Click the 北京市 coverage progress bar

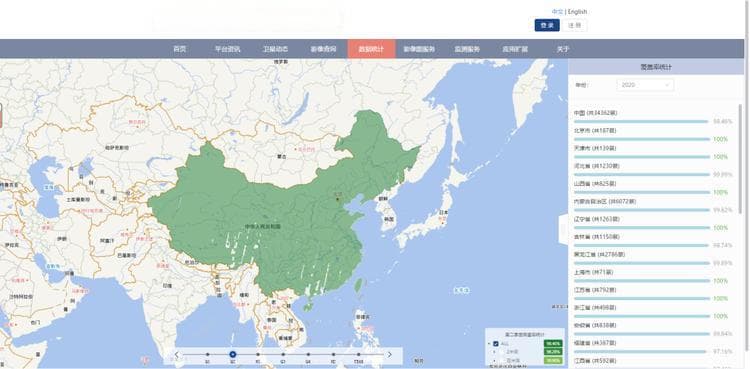click(x=641, y=139)
